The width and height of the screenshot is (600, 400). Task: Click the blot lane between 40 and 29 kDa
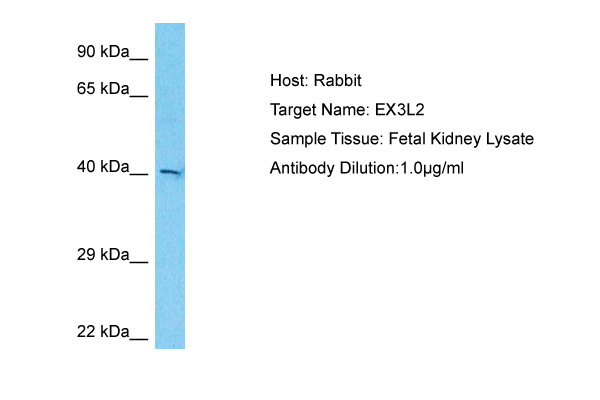[x=170, y=214]
